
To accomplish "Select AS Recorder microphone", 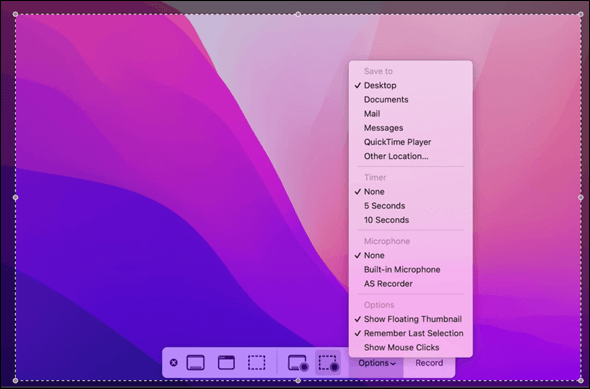I will tap(411, 284).
